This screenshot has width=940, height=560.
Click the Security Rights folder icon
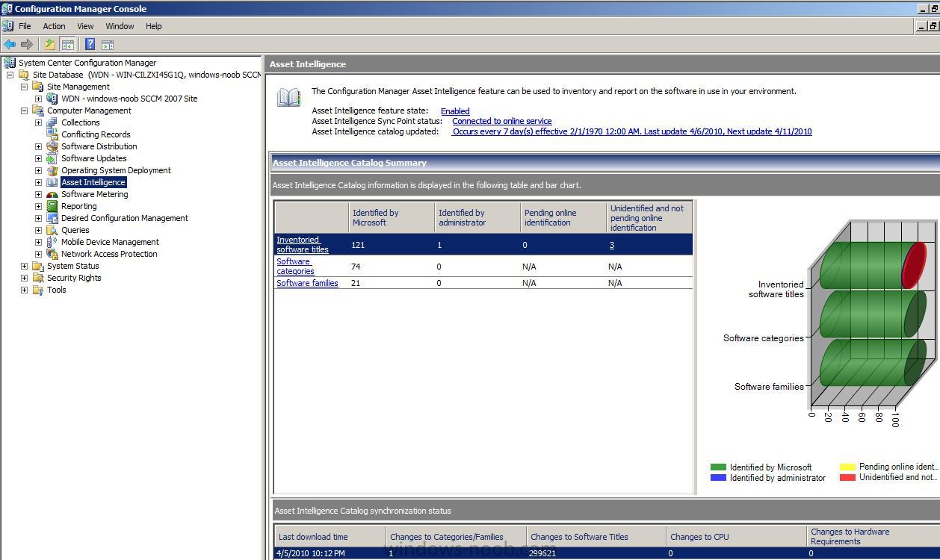(38, 278)
